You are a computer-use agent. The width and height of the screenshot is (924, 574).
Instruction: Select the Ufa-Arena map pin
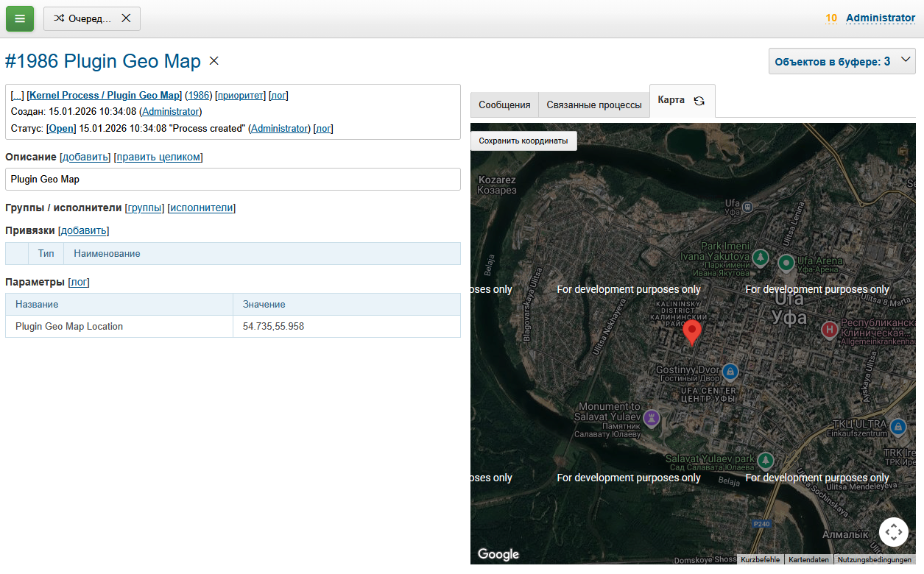[x=786, y=262]
